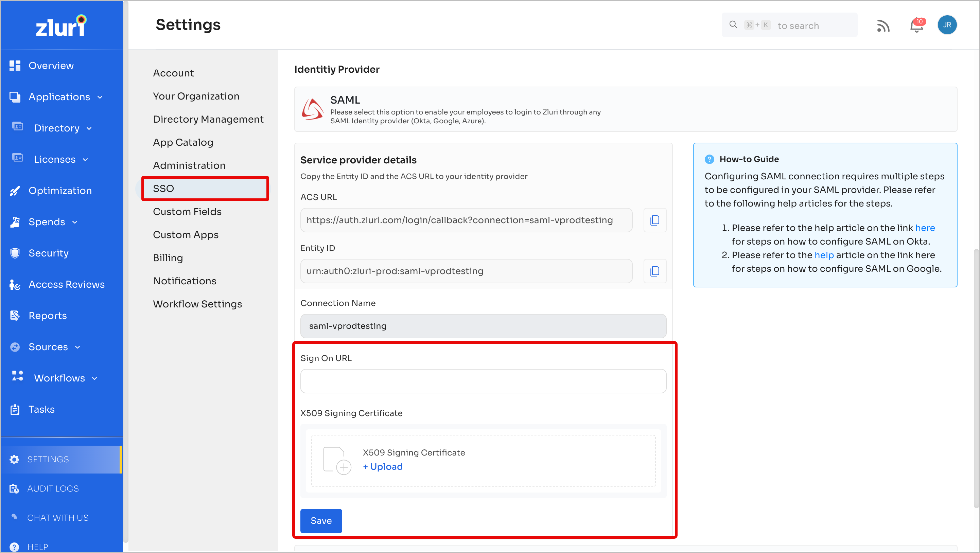
Task: Click the ACS URL field
Action: click(x=466, y=220)
